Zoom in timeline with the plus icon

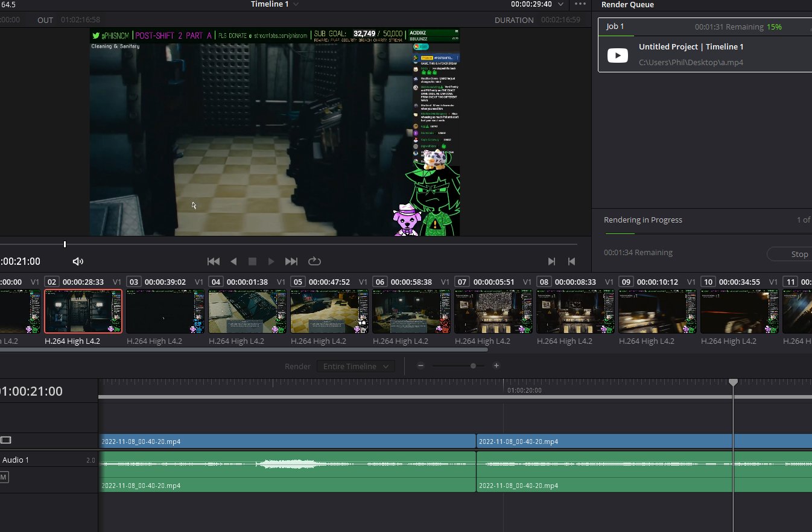[496, 366]
